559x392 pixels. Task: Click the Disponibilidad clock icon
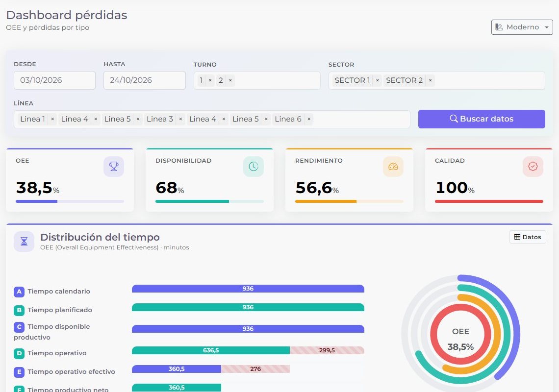(x=254, y=167)
